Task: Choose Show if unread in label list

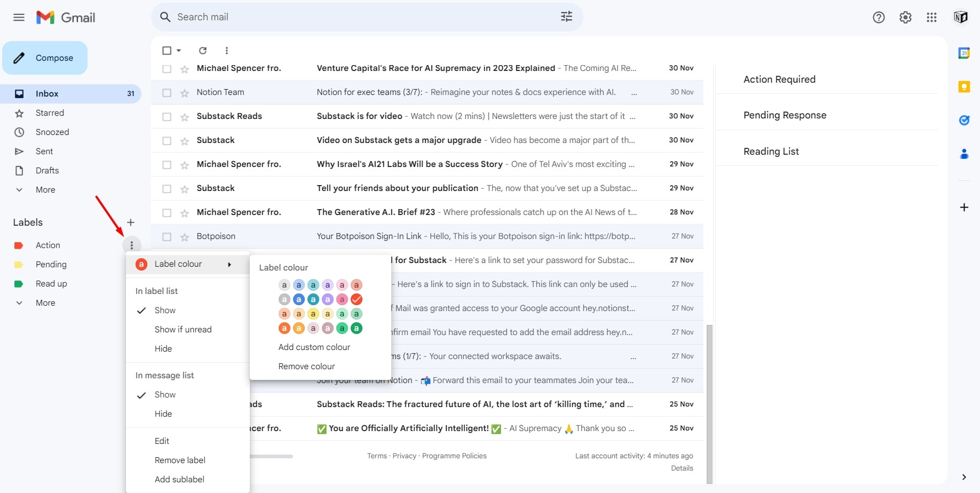Action: tap(183, 329)
